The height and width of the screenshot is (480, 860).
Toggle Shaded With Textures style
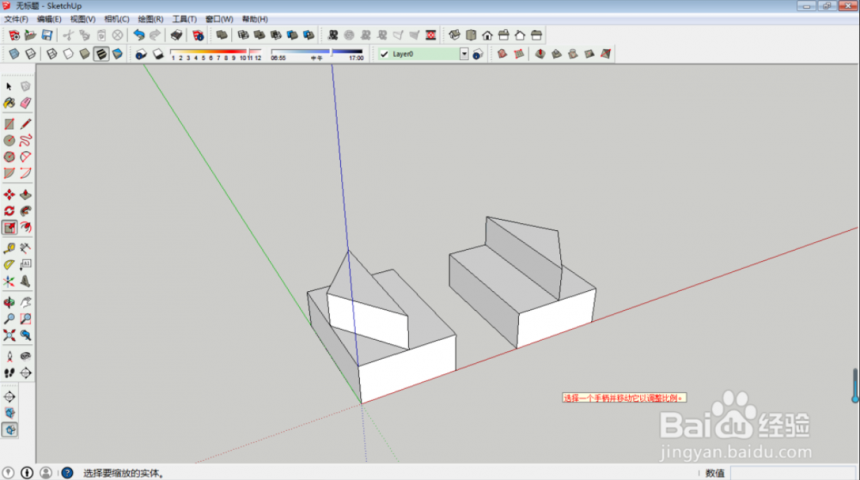click(101, 54)
